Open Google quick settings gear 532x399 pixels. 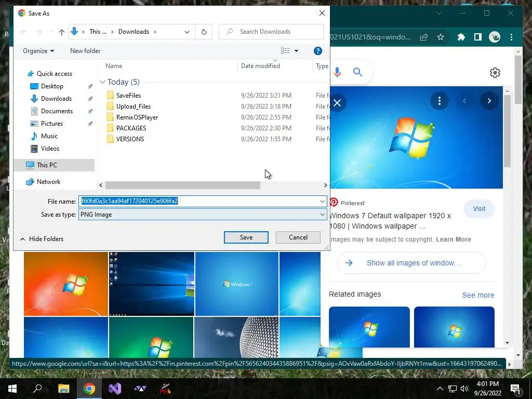click(495, 73)
